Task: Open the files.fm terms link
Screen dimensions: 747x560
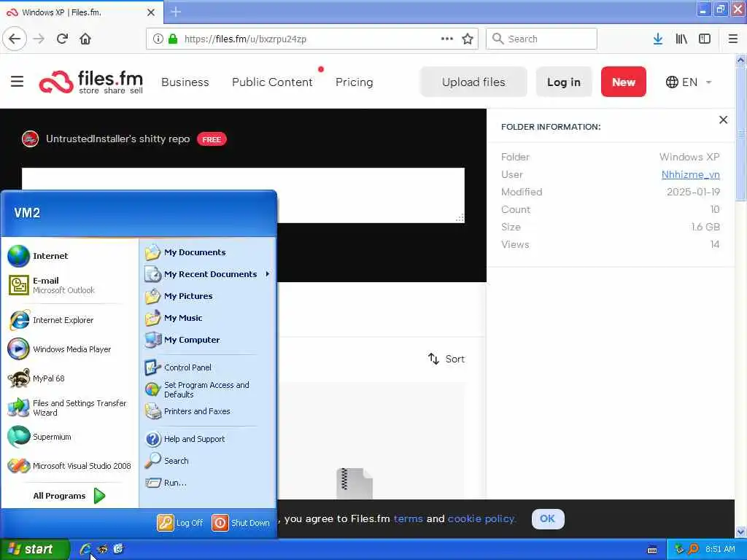Action: coord(408,518)
